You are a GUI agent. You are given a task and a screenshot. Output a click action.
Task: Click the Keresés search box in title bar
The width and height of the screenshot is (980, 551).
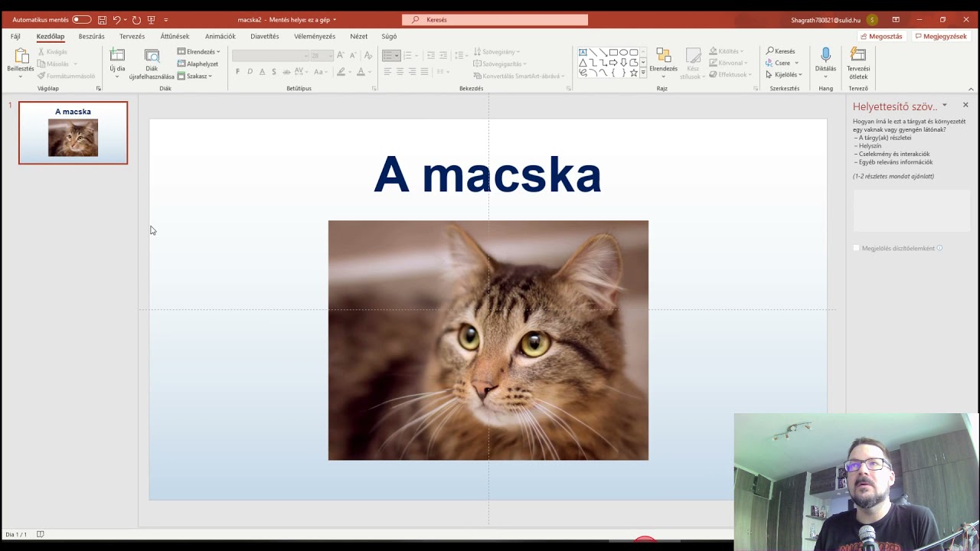pyautogui.click(x=495, y=20)
